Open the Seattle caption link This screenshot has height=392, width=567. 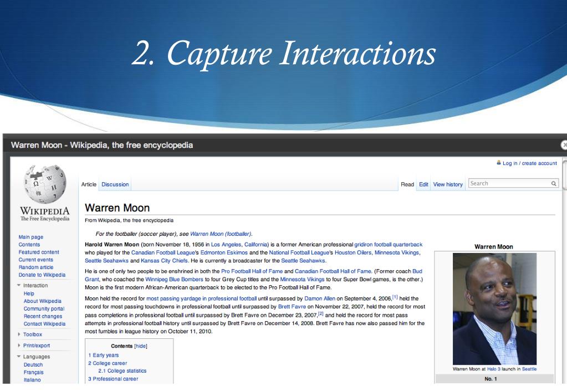pyautogui.click(x=529, y=369)
